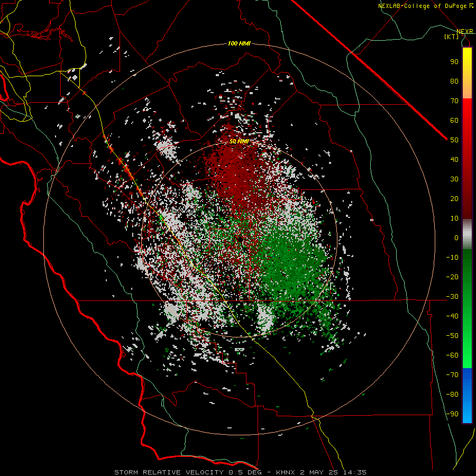Click the '100 NMI' range ring label
The width and height of the screenshot is (476, 476).
[239, 44]
